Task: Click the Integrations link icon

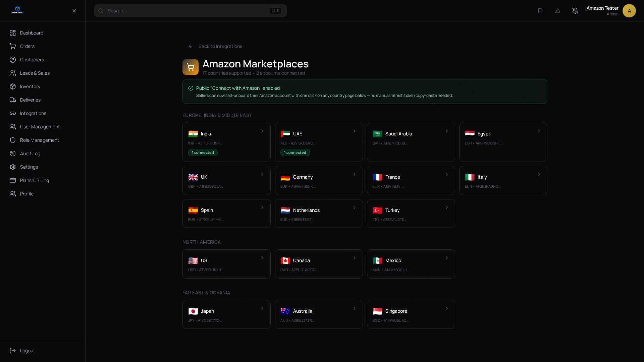Action: point(13,113)
